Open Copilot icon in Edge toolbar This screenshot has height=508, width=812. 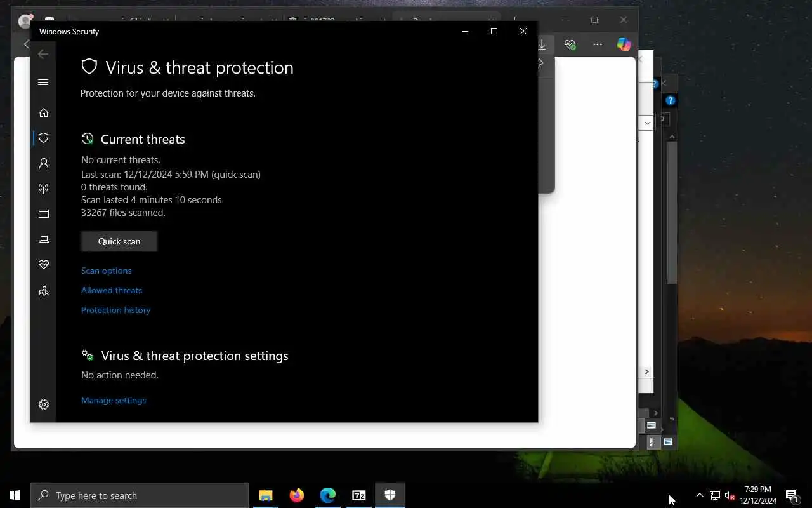coord(624,44)
